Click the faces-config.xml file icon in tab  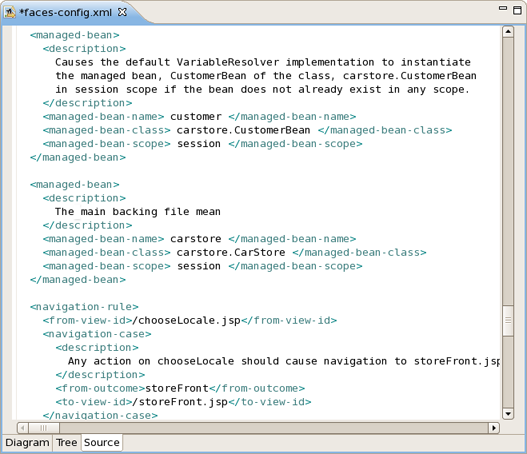[x=10, y=12]
